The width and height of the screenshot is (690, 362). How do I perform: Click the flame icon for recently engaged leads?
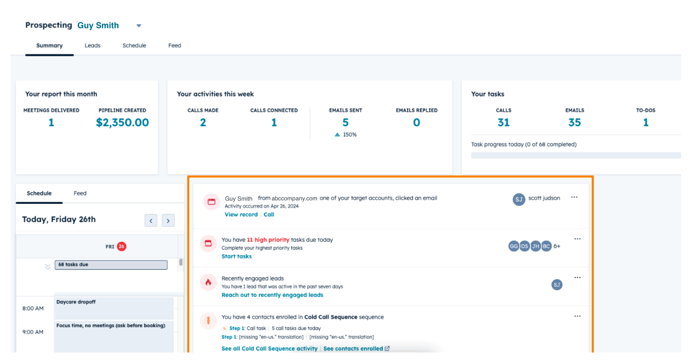coord(208,282)
